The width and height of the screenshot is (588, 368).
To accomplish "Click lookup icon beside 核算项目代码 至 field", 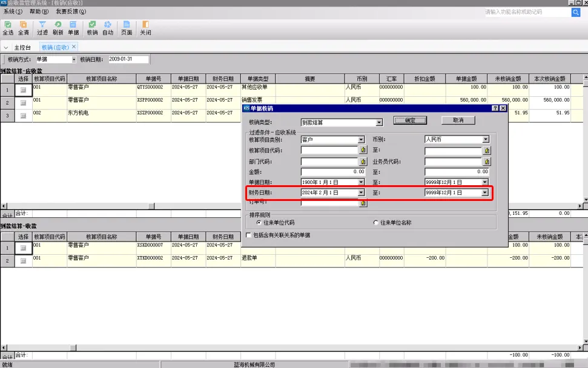I will coord(487,151).
